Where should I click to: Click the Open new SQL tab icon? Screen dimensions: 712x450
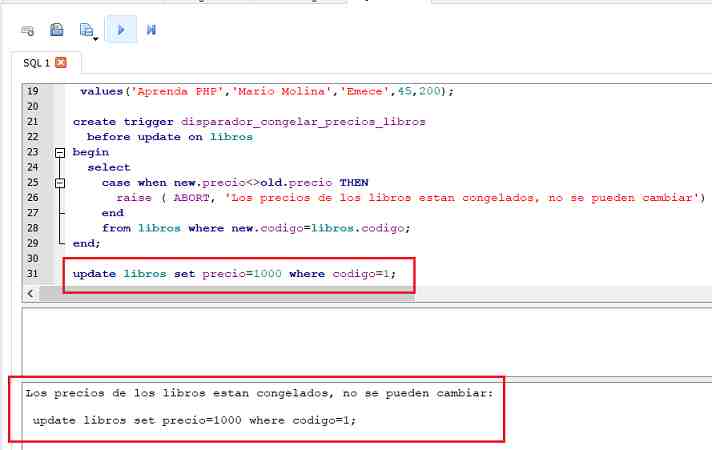(x=28, y=31)
